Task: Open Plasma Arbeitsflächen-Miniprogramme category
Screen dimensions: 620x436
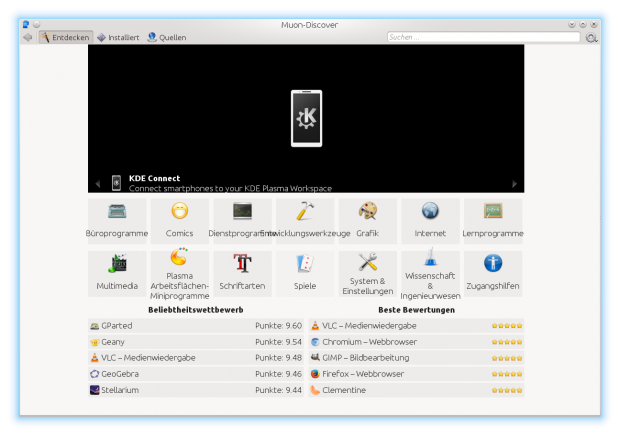Action: [180, 274]
